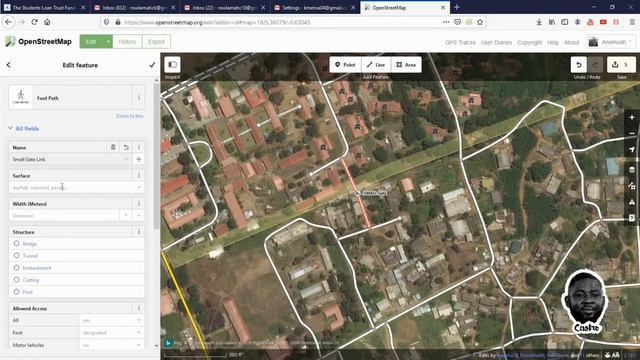Click the Edit tab
Screen dimensions: 640x360
coord(91,42)
